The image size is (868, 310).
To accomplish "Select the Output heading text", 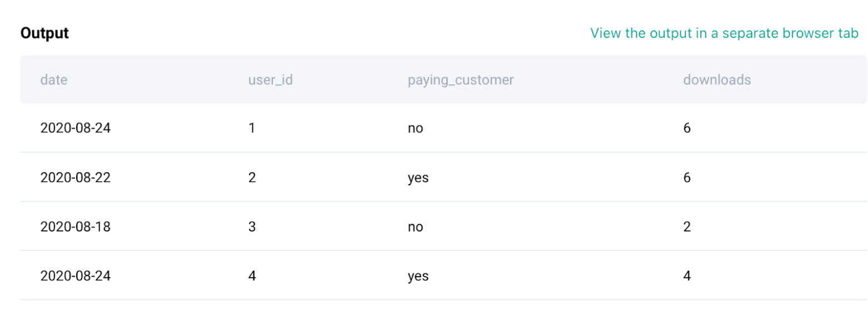I will pos(44,33).
